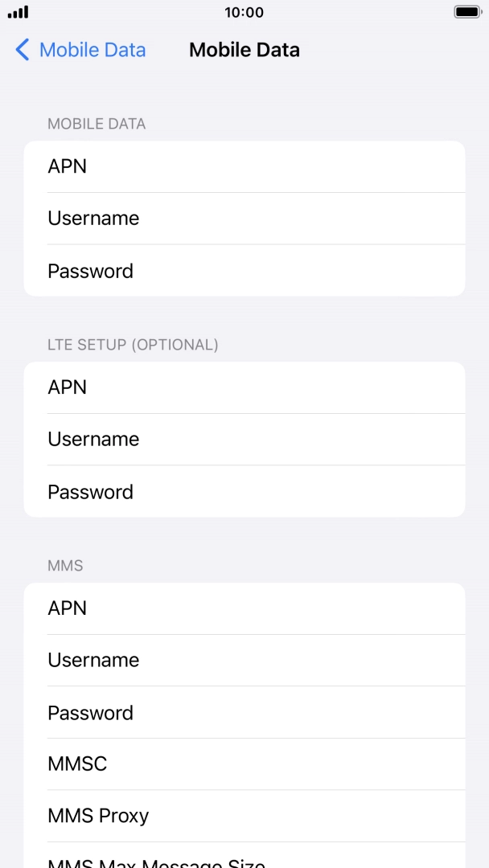Viewport: 489px width, 868px height.
Task: Tap the MMS section header
Action: (x=65, y=566)
